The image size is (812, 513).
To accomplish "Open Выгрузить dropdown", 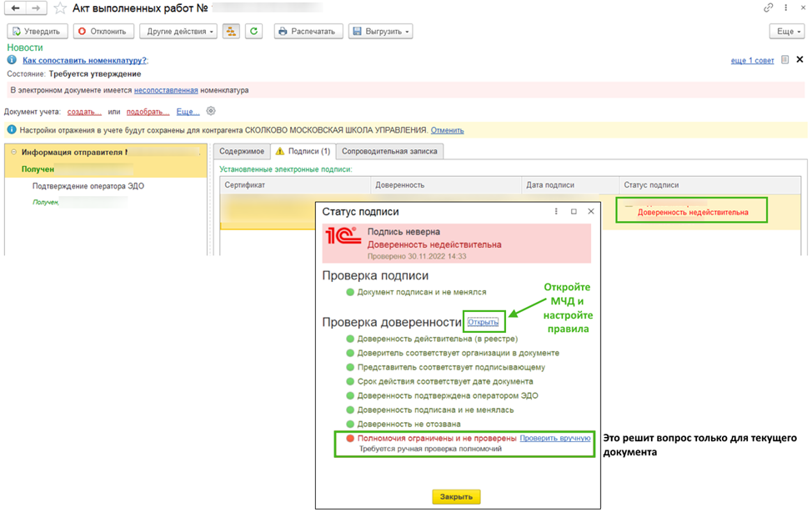I will [x=381, y=32].
